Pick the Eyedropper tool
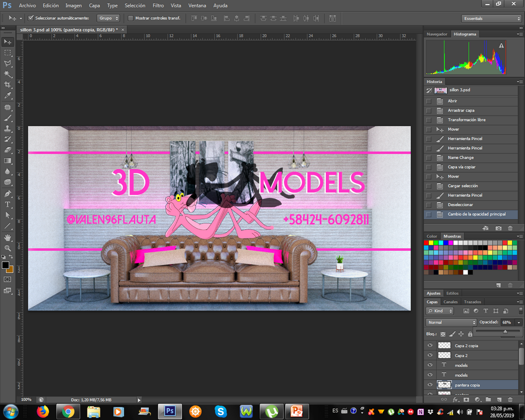This screenshot has width=525, height=420. (7, 95)
